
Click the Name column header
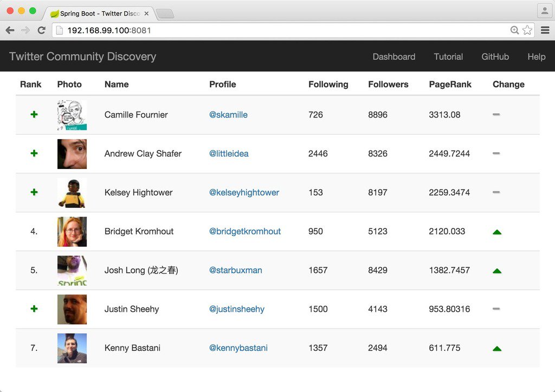pos(117,84)
